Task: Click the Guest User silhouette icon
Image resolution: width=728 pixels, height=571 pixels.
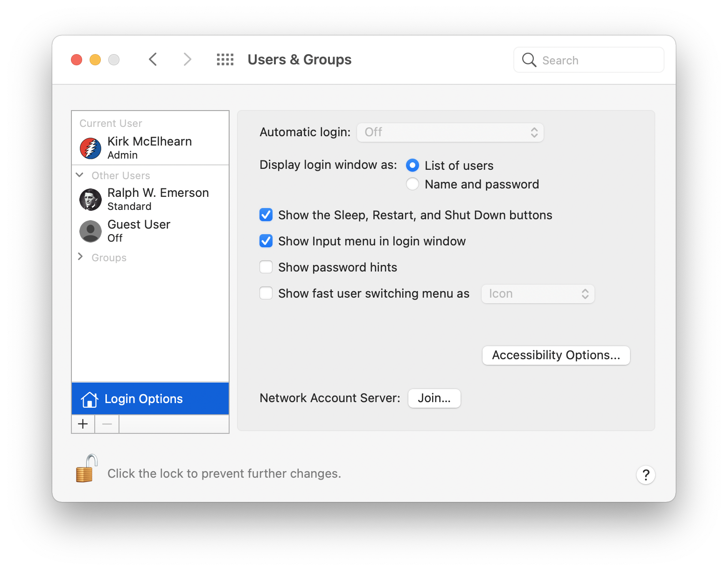Action: (91, 231)
